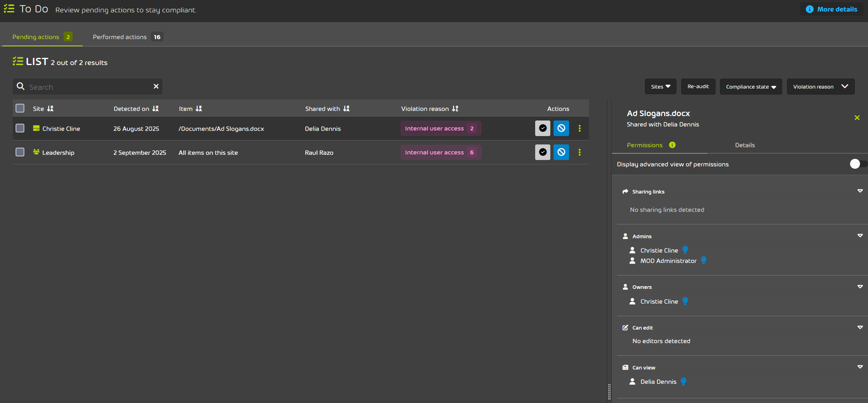Open the Details tab for Ad Slogans.docx
Image resolution: width=868 pixels, height=403 pixels.
(745, 145)
